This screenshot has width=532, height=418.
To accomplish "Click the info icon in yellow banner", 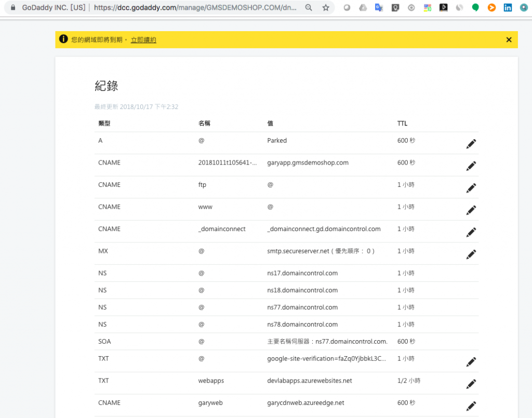I will [x=63, y=39].
